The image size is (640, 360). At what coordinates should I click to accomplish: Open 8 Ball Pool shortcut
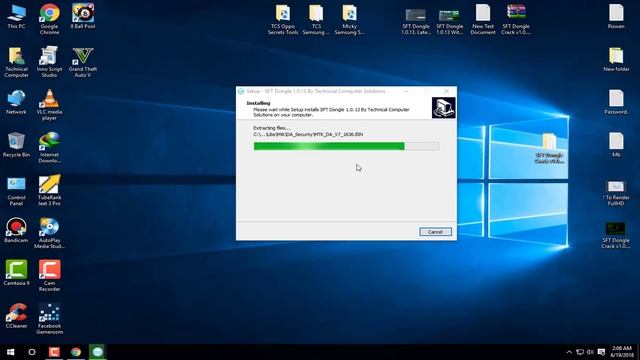pos(83,16)
